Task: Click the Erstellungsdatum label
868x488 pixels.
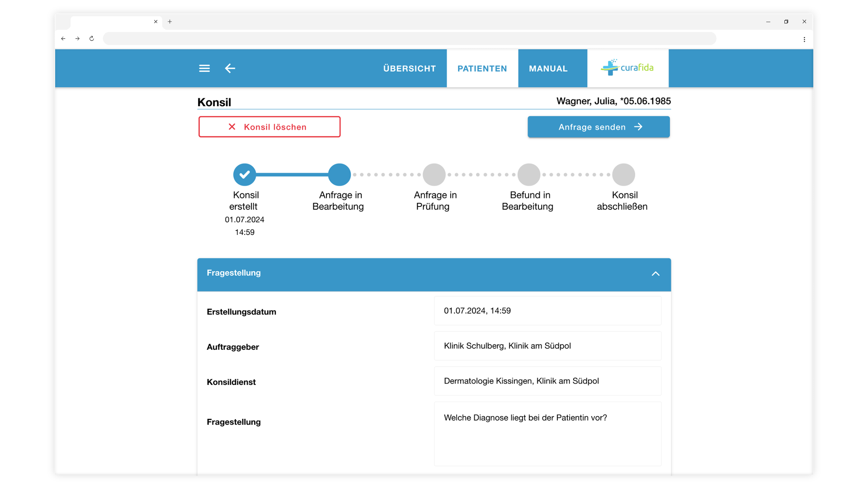Action: click(241, 312)
